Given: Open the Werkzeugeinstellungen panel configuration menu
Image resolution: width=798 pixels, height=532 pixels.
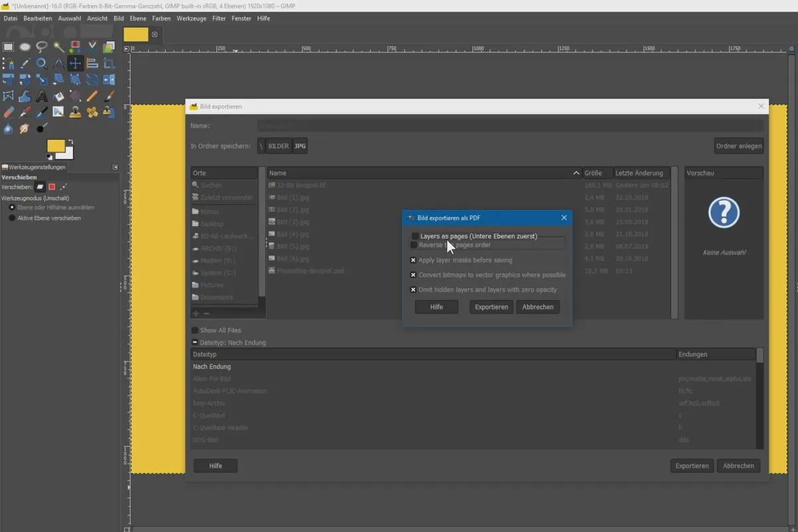Looking at the screenshot, I should [115, 167].
